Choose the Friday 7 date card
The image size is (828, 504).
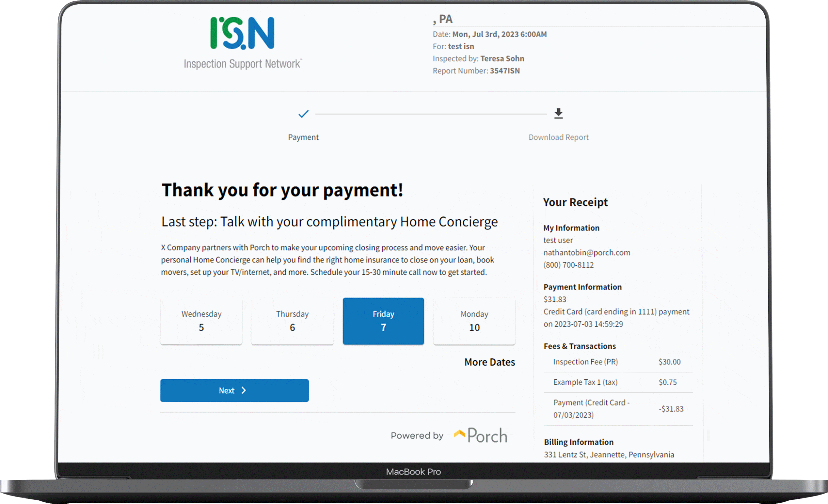(x=383, y=321)
